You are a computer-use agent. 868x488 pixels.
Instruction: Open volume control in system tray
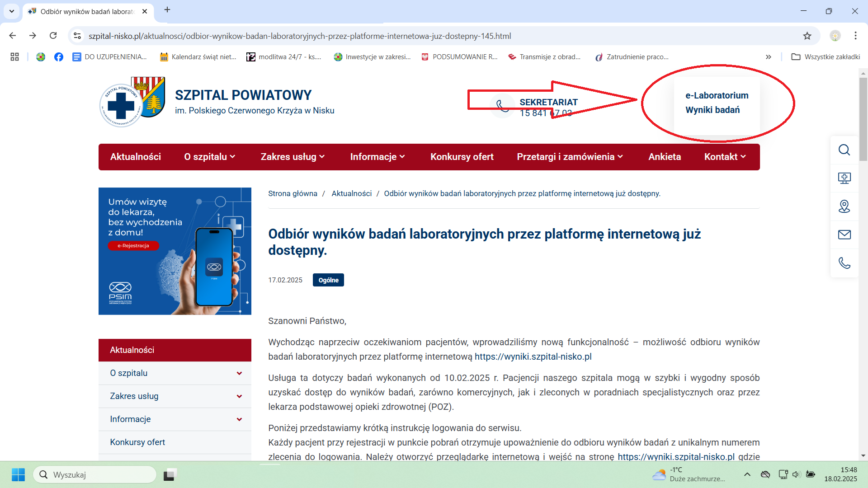[x=796, y=474]
